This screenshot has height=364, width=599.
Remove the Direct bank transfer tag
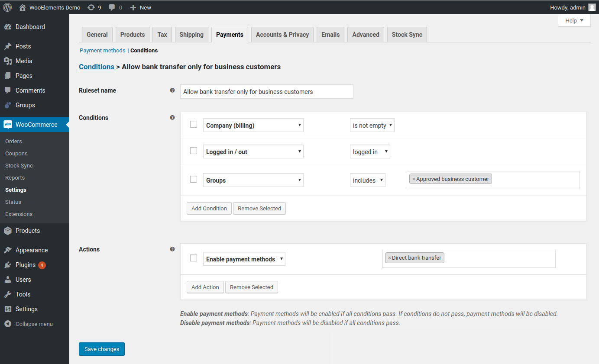(x=389, y=258)
